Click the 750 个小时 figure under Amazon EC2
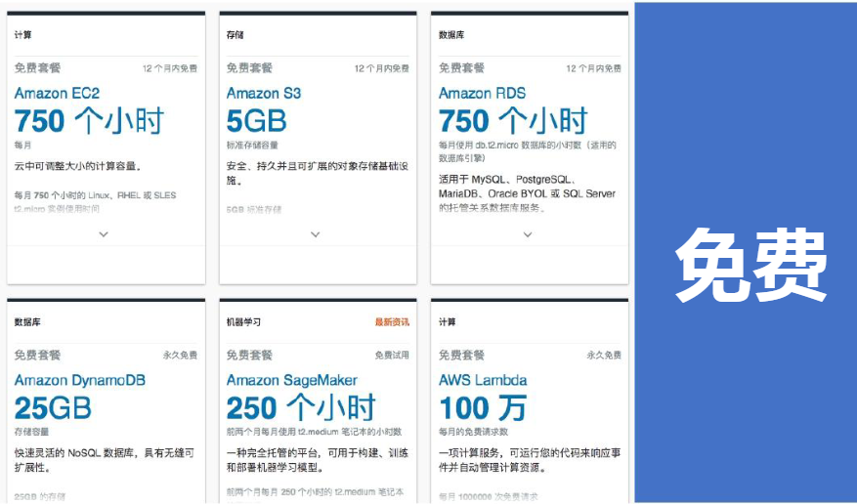The height and width of the screenshot is (504, 857). click(x=89, y=121)
